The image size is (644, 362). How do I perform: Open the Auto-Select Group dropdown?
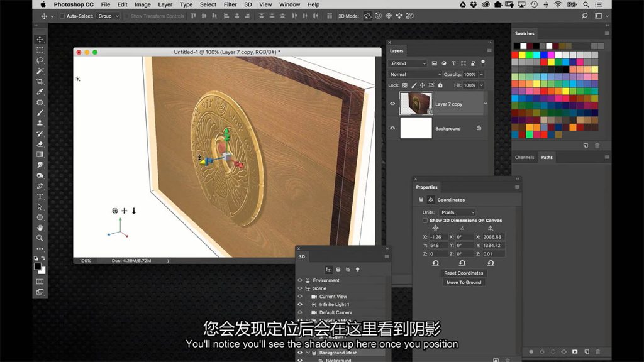point(108,16)
